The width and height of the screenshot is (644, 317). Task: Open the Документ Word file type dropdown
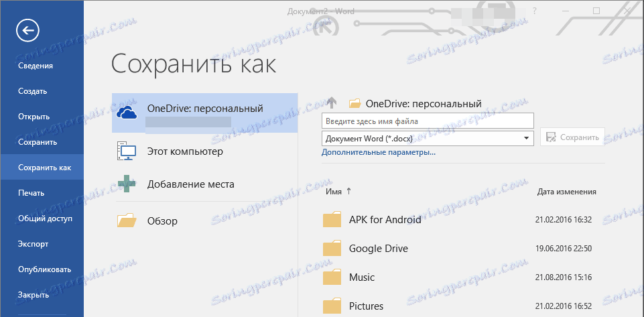click(x=428, y=138)
